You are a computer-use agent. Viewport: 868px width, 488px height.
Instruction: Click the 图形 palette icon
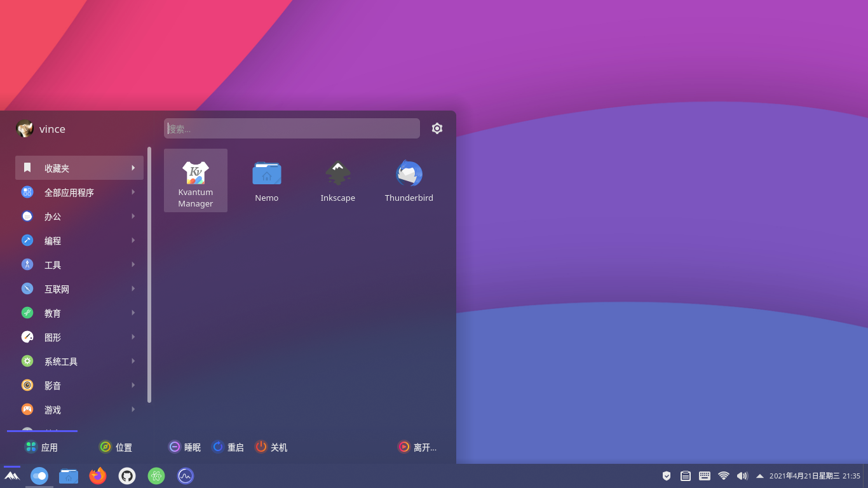coord(27,337)
